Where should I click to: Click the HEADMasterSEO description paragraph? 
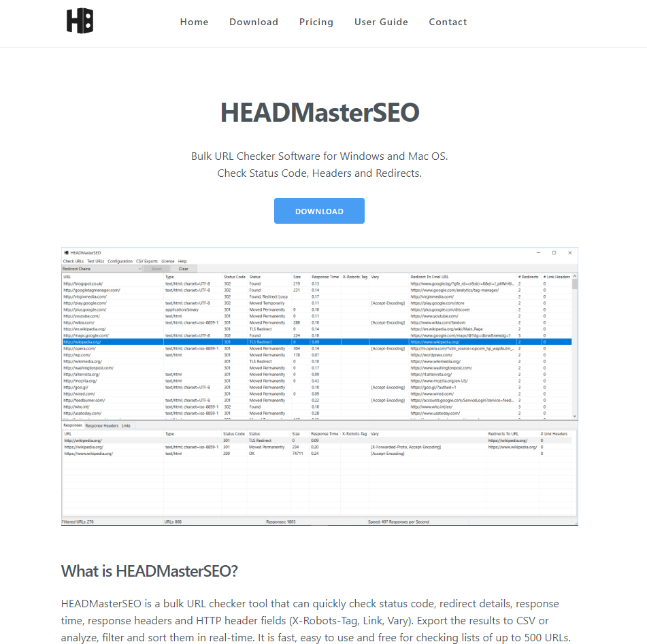click(x=316, y=620)
